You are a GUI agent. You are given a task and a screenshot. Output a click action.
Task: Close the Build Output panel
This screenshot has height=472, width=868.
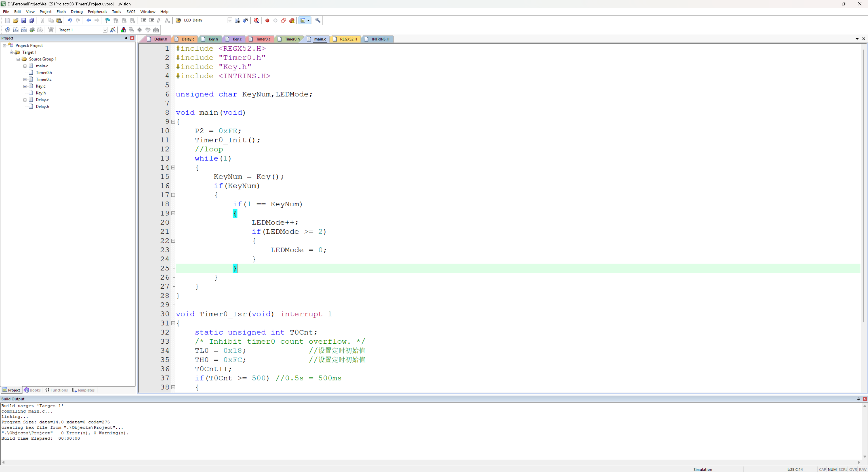point(865,399)
